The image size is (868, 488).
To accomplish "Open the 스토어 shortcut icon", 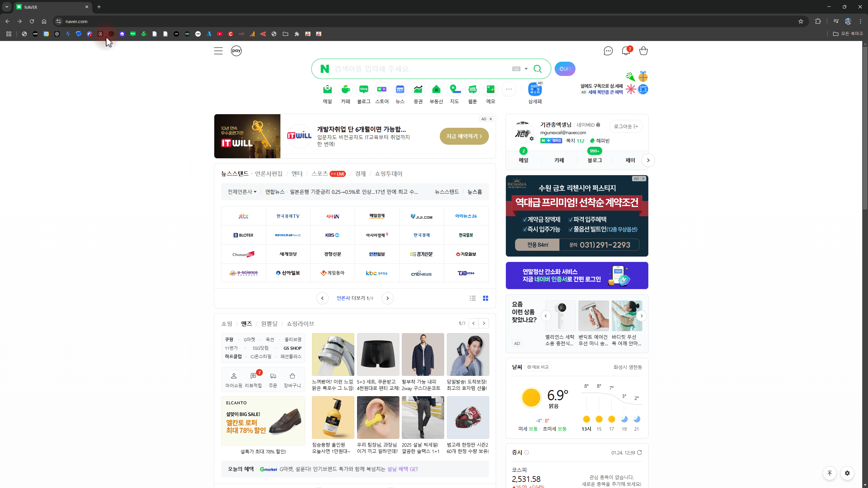I will coord(382,89).
